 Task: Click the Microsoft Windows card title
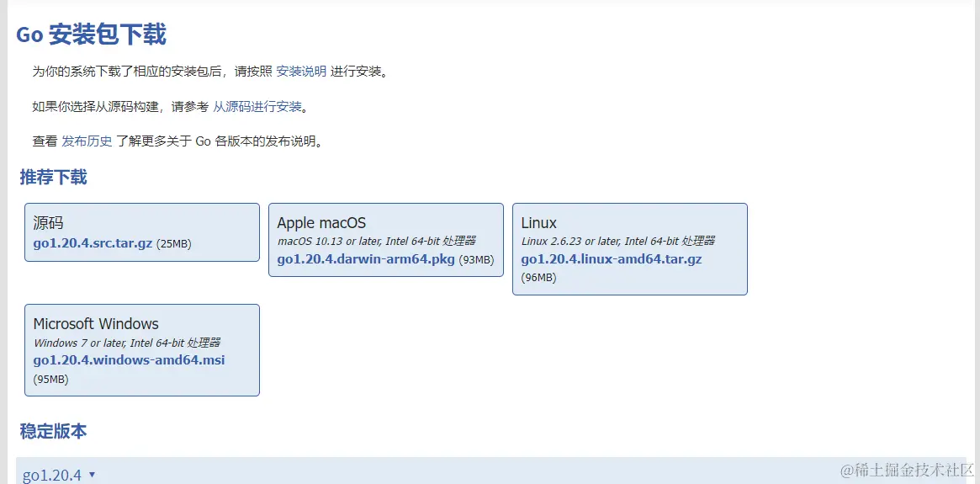coord(96,324)
